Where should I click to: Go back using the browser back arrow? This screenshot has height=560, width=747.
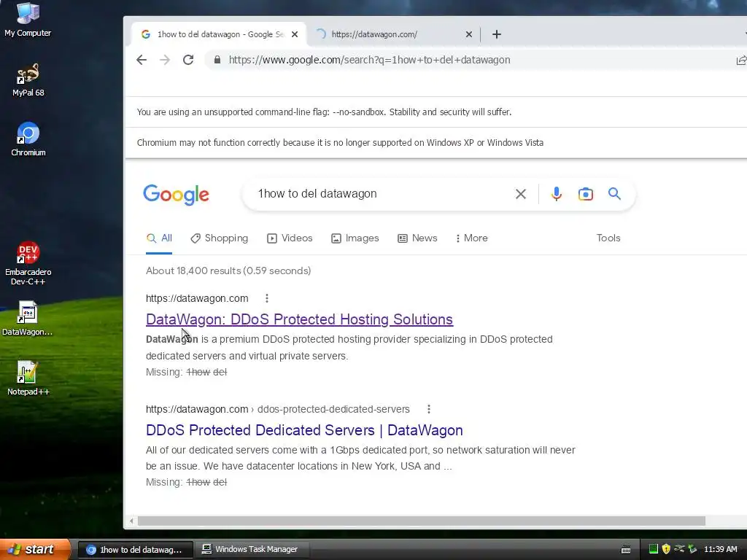[142, 60]
